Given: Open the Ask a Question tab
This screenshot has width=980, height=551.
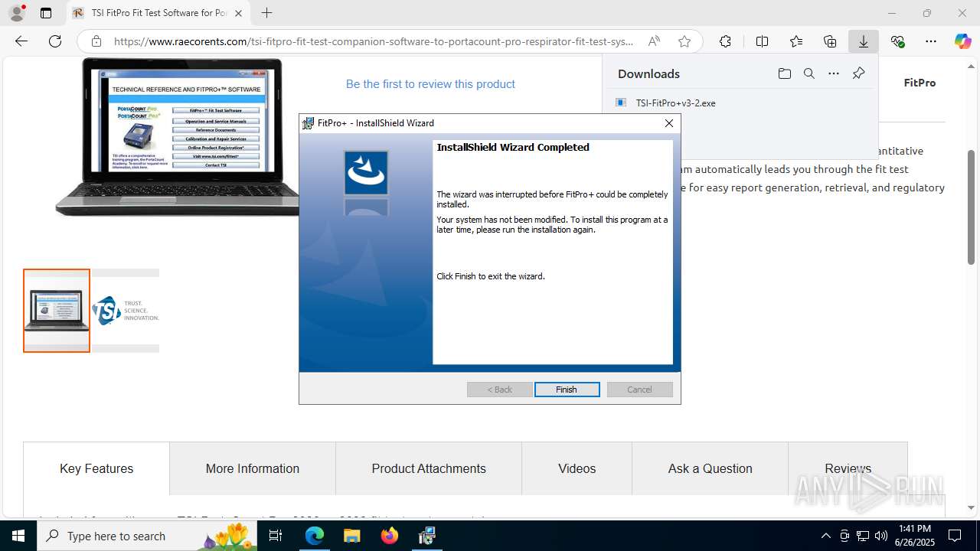Looking at the screenshot, I should (x=710, y=468).
